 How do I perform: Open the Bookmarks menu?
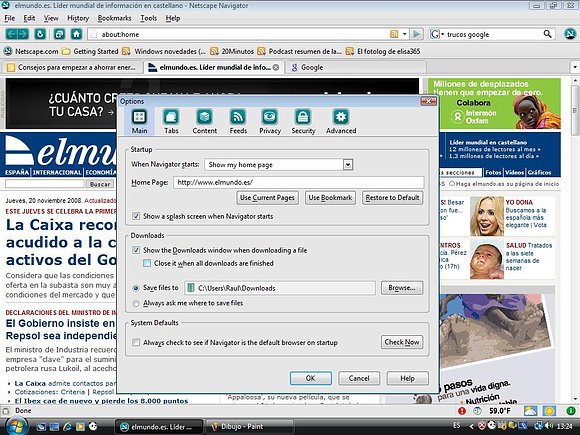coord(114,18)
